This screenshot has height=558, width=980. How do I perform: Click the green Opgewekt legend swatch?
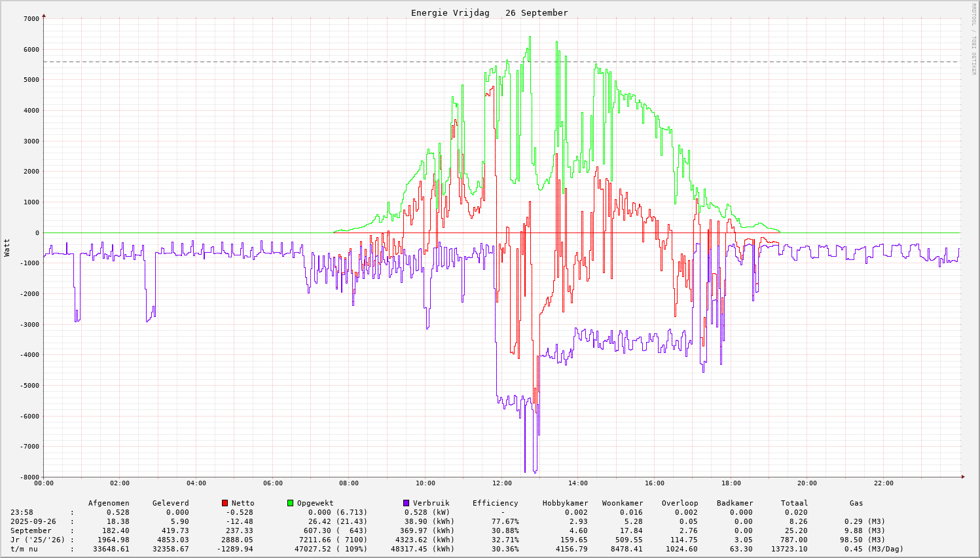(x=290, y=503)
